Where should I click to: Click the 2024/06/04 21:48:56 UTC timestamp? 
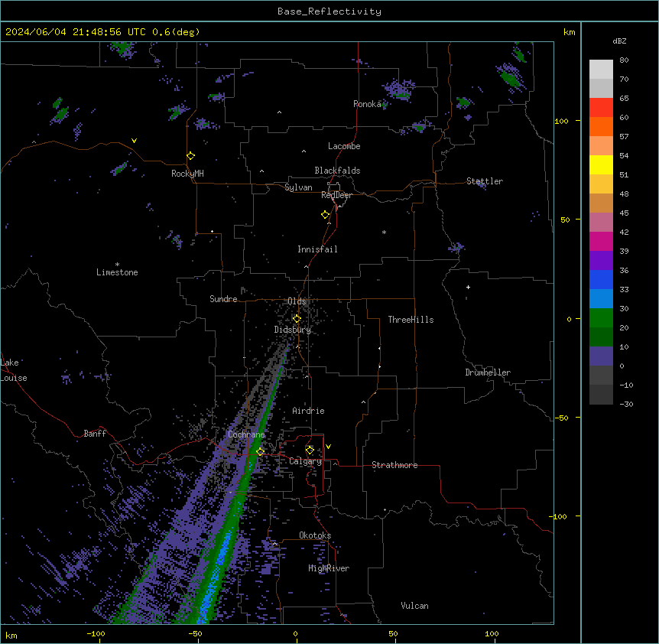(76, 32)
